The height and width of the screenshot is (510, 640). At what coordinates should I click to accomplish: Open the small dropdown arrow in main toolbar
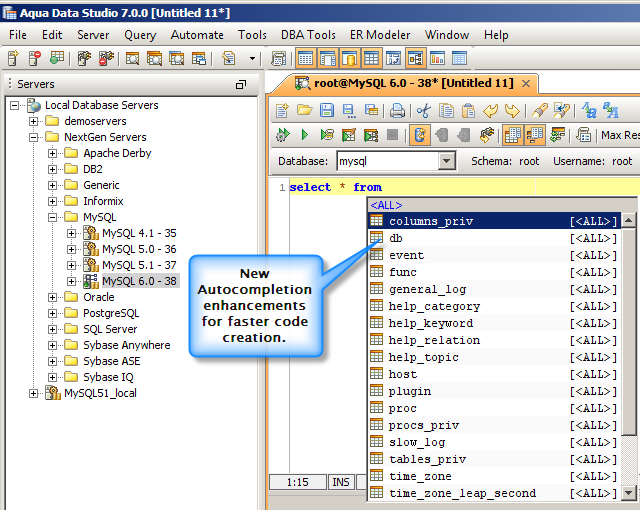point(253,58)
